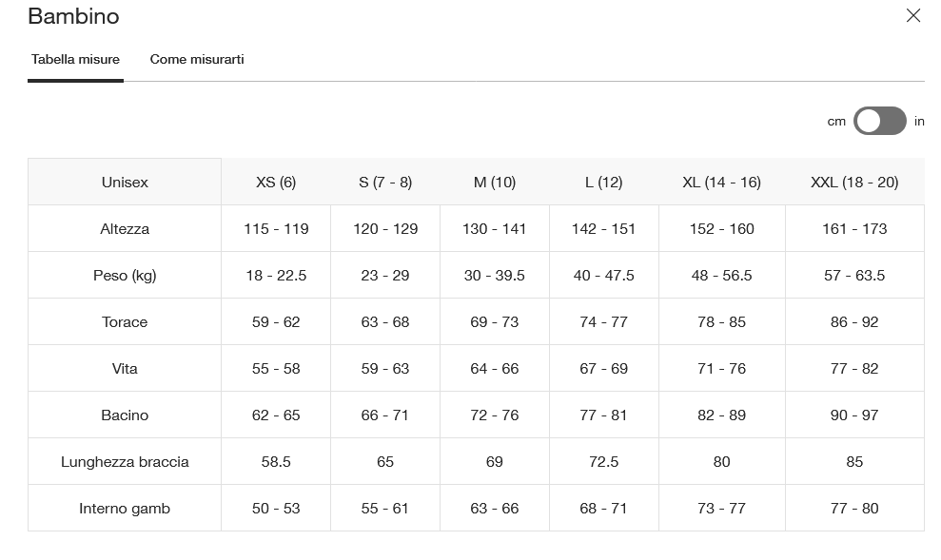Screen dimensions: 941x560
Task: Click the 'cm' unit label
Action: pyautogui.click(x=836, y=122)
